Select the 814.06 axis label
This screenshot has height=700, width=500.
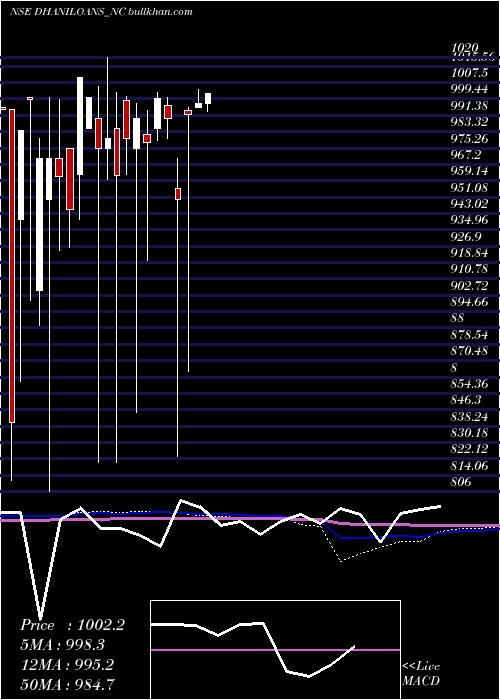[469, 466]
